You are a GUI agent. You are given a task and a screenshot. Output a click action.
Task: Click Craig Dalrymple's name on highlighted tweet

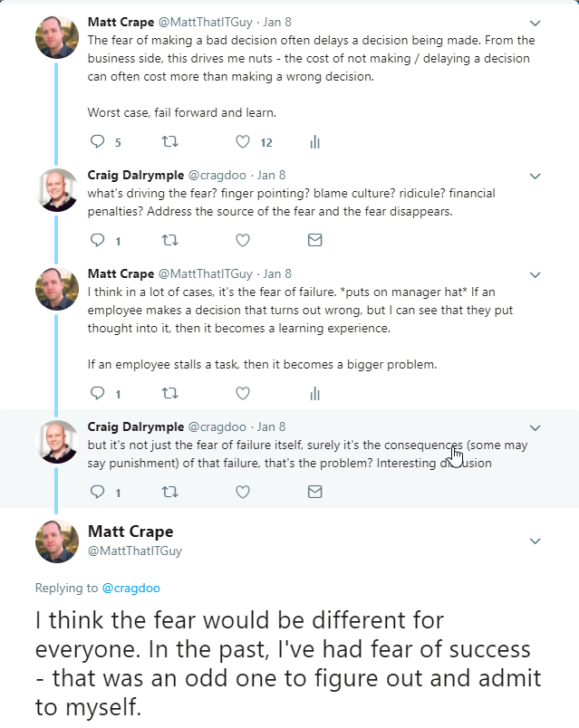coord(135,426)
